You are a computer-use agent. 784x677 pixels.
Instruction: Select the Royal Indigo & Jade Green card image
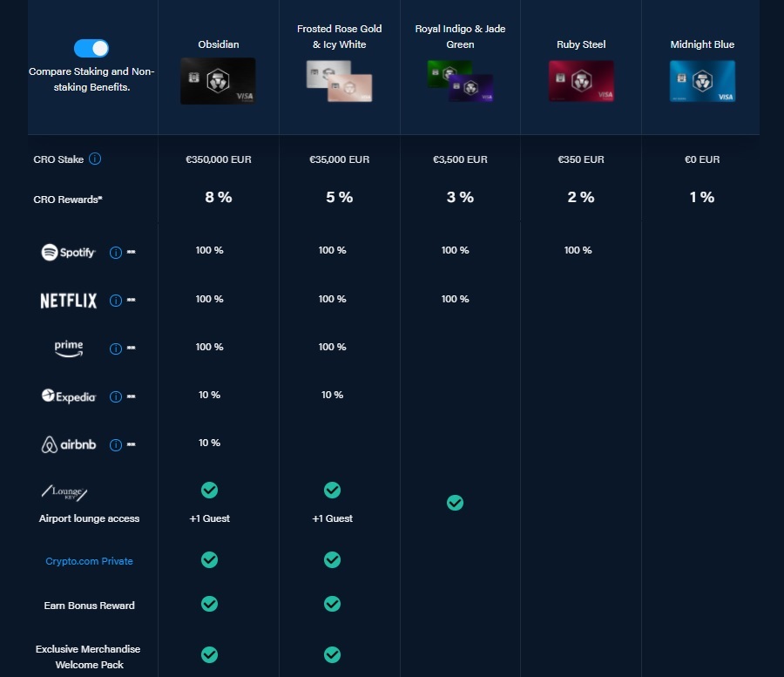coord(460,81)
